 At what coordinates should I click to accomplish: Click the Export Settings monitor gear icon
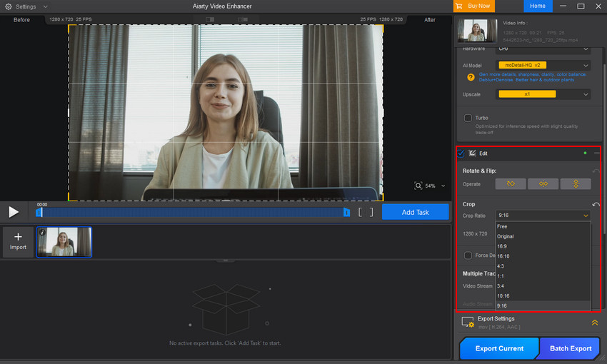[468, 322]
